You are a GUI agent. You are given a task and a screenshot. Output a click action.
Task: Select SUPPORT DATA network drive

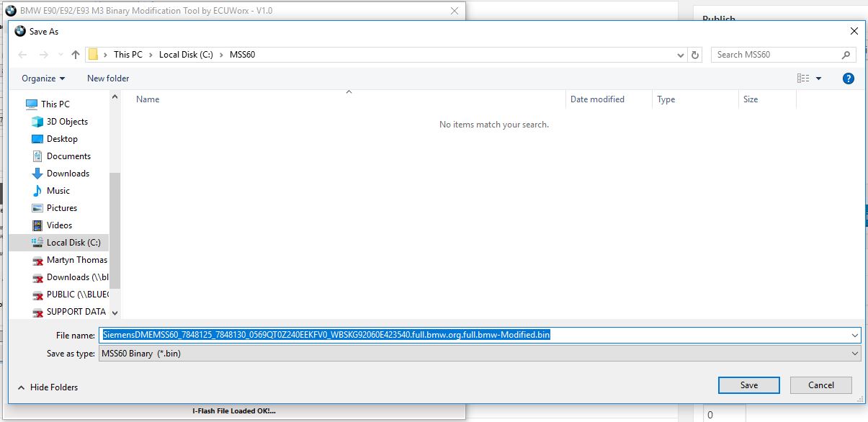[76, 312]
